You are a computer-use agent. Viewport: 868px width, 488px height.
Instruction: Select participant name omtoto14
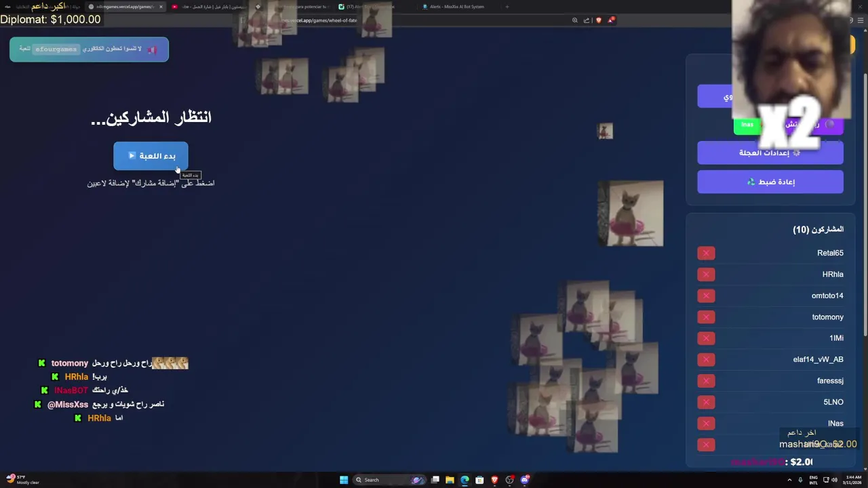coord(827,296)
